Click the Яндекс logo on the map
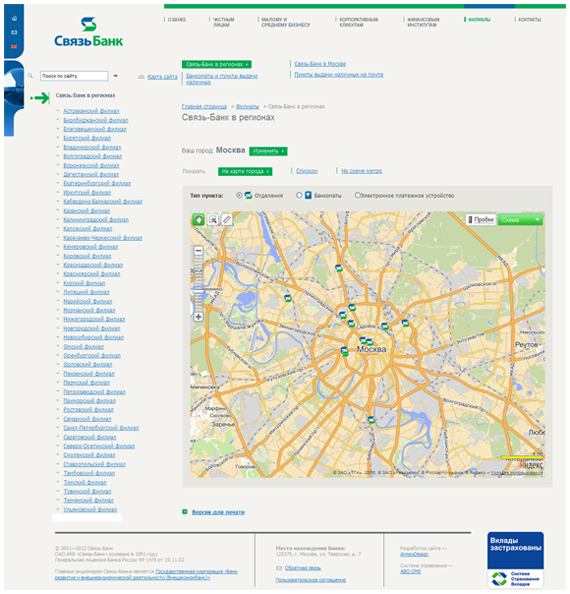 [x=531, y=464]
